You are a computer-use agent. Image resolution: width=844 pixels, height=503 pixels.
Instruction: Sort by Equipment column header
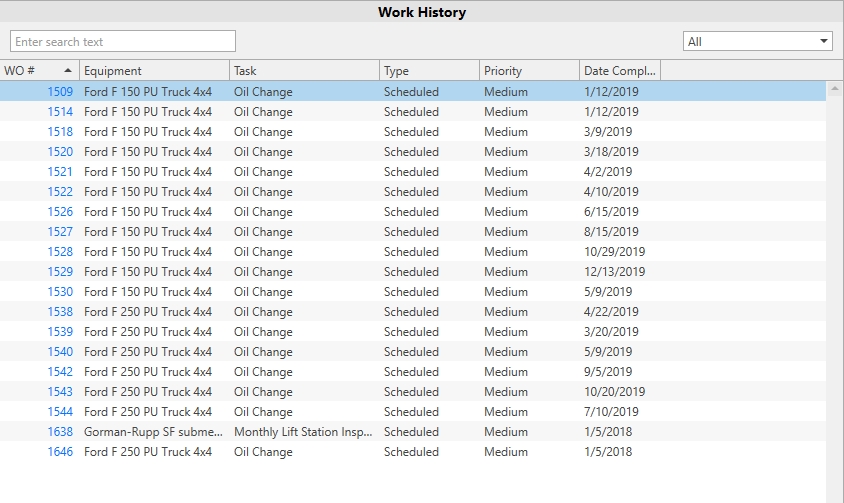(154, 71)
